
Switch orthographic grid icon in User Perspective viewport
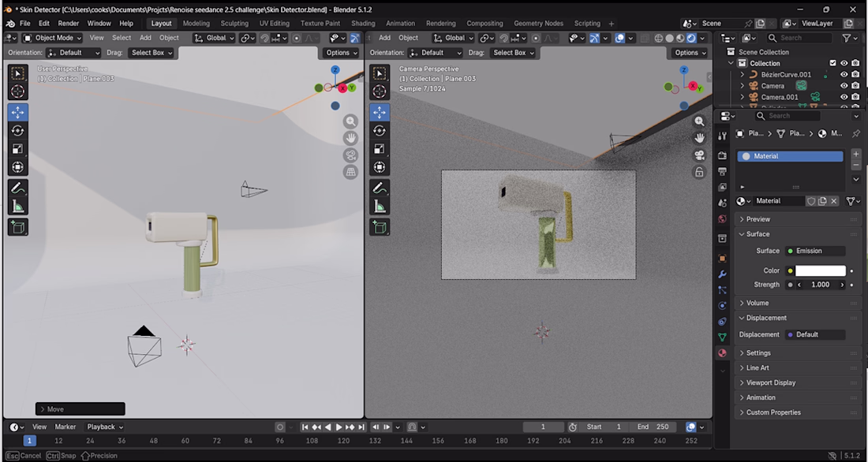tap(350, 172)
